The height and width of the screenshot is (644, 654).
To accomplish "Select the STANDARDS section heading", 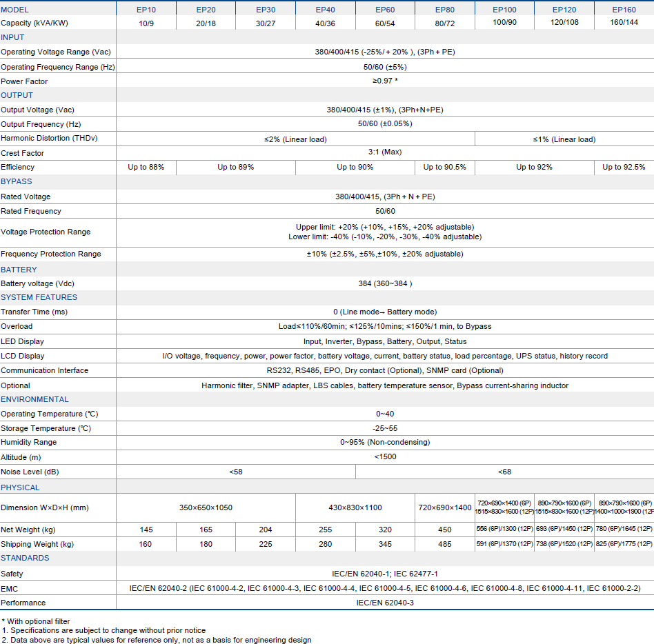I will point(25,558).
